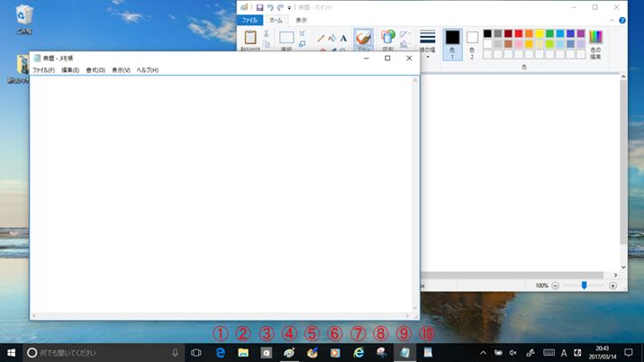Launch Microsoft Edge from the taskbar
644x362 pixels.
coord(220,353)
